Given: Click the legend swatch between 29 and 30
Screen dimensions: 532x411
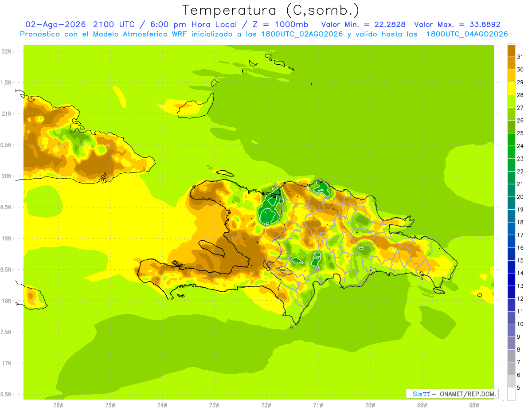Looking at the screenshot, I should click(x=511, y=76).
